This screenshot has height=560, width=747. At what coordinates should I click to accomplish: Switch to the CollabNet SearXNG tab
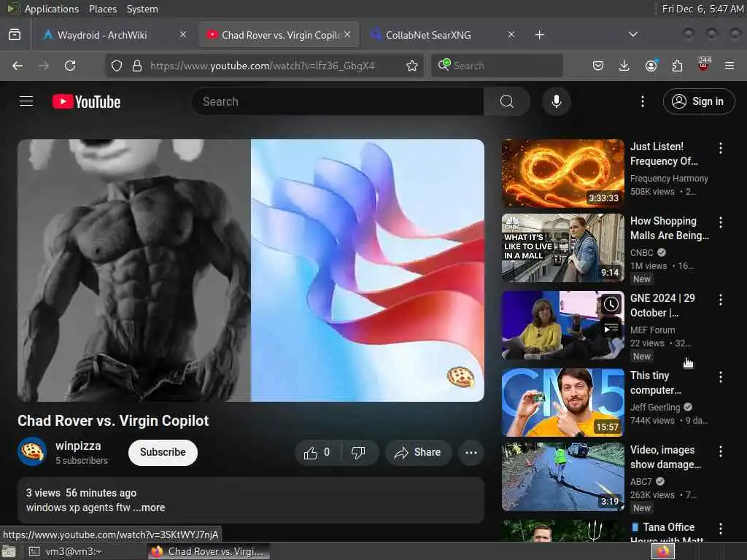point(441,35)
